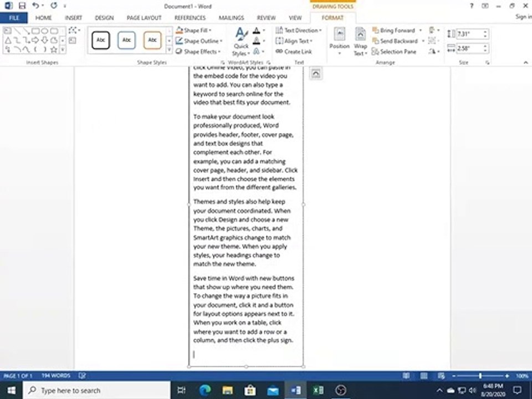Select the Arrow line shape tool
This screenshot has height=399, width=532.
[26, 31]
